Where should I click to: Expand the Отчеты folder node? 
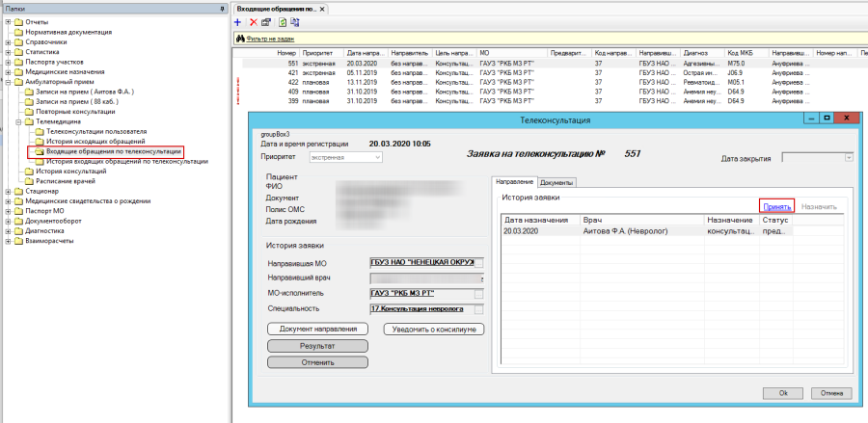click(9, 22)
